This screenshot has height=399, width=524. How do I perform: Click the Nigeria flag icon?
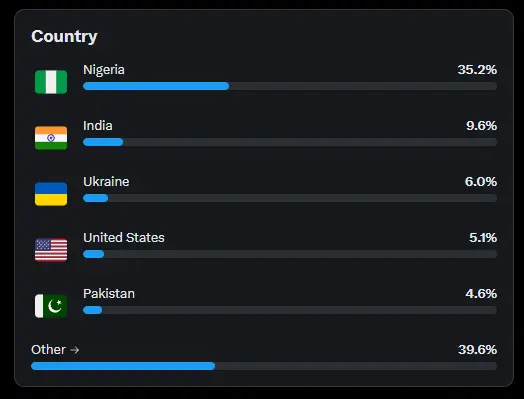51,82
